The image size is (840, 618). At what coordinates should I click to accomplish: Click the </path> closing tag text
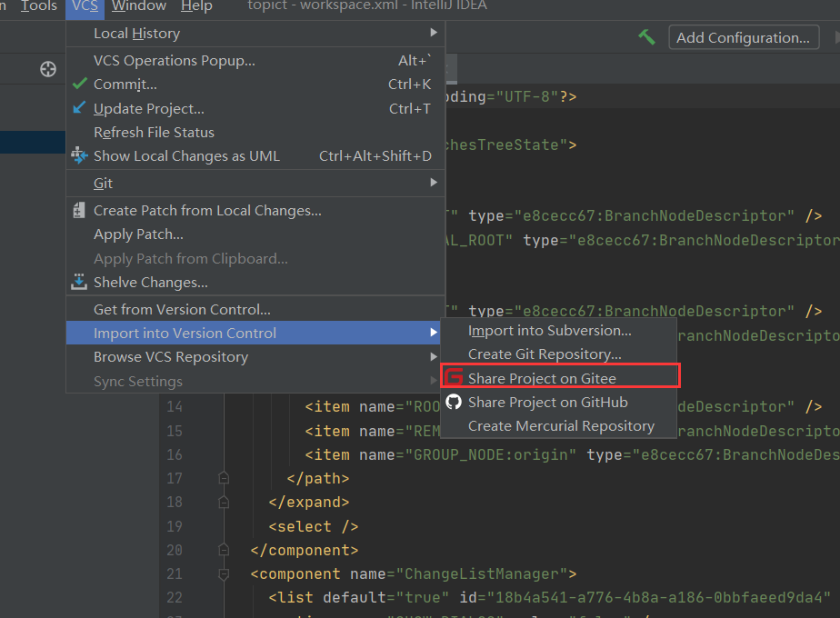pos(317,478)
